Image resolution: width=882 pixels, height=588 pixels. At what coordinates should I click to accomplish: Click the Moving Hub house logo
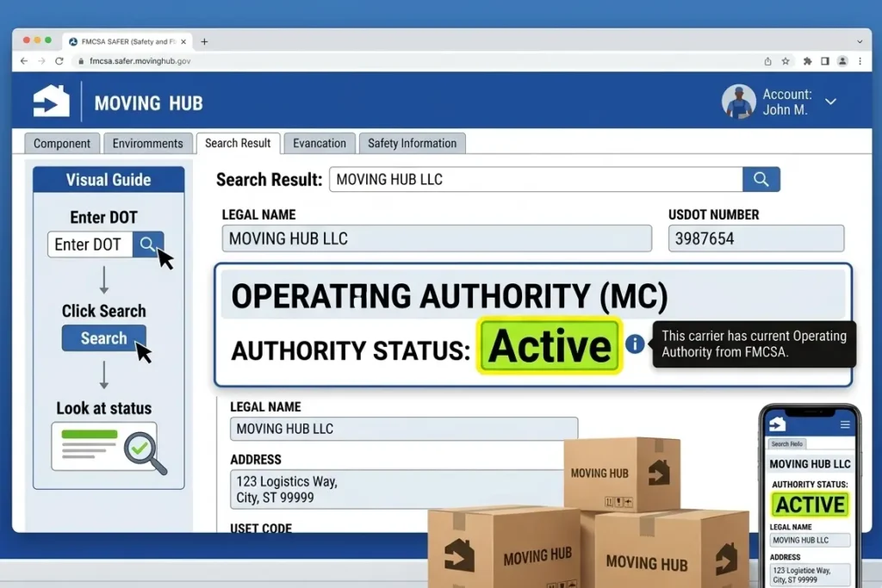(x=51, y=102)
